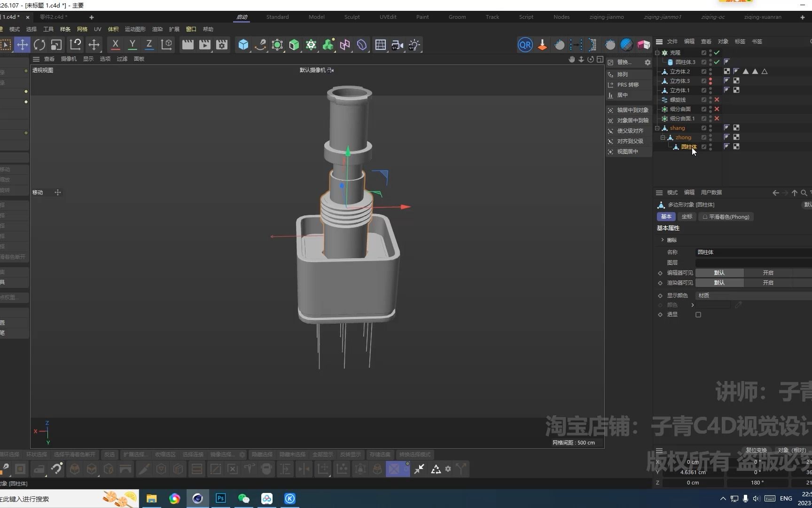The image size is (812, 508).
Task: Click the QR code icon near the top right
Action: click(x=525, y=45)
